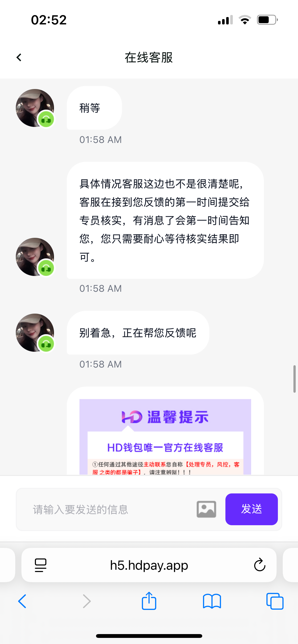
Task: Tap the battery indicator in status bar
Action: tap(267, 20)
